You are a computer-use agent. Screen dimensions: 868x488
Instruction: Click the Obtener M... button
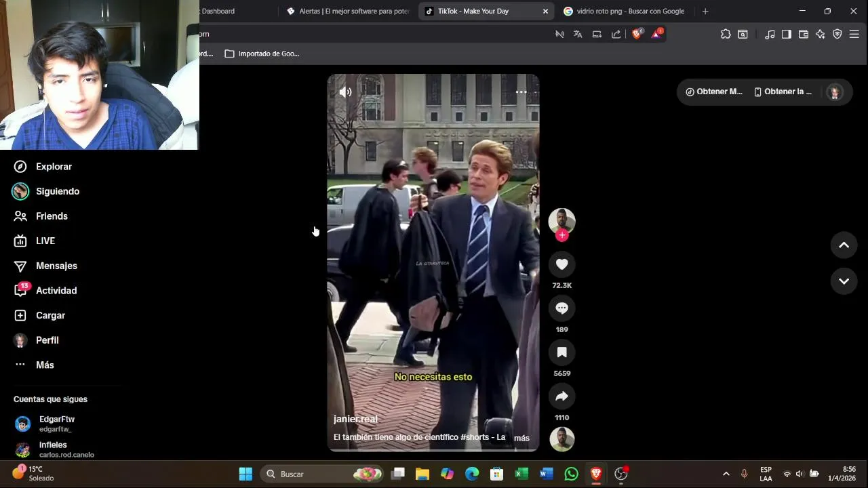(x=714, y=91)
